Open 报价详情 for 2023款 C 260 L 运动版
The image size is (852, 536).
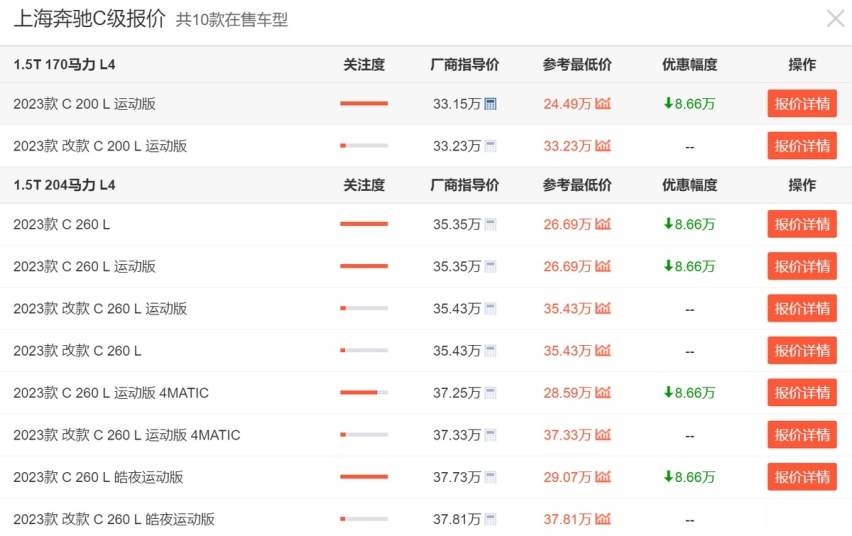(x=802, y=266)
